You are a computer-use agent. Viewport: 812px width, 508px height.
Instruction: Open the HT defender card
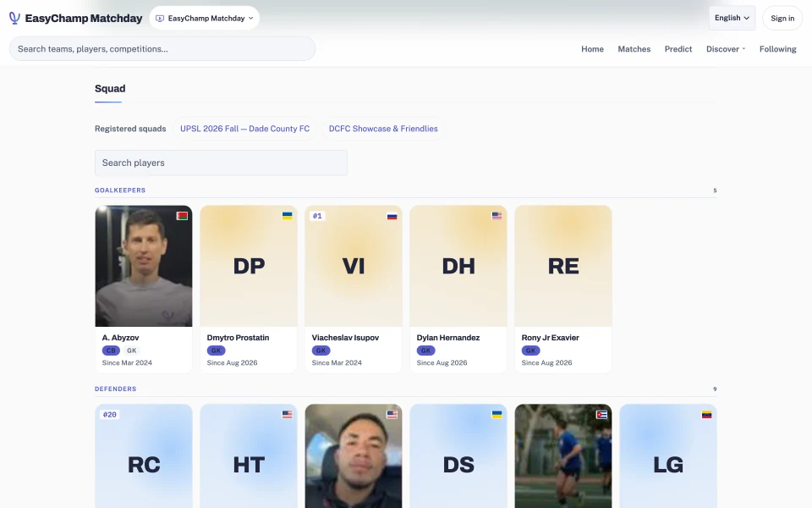[249, 456]
